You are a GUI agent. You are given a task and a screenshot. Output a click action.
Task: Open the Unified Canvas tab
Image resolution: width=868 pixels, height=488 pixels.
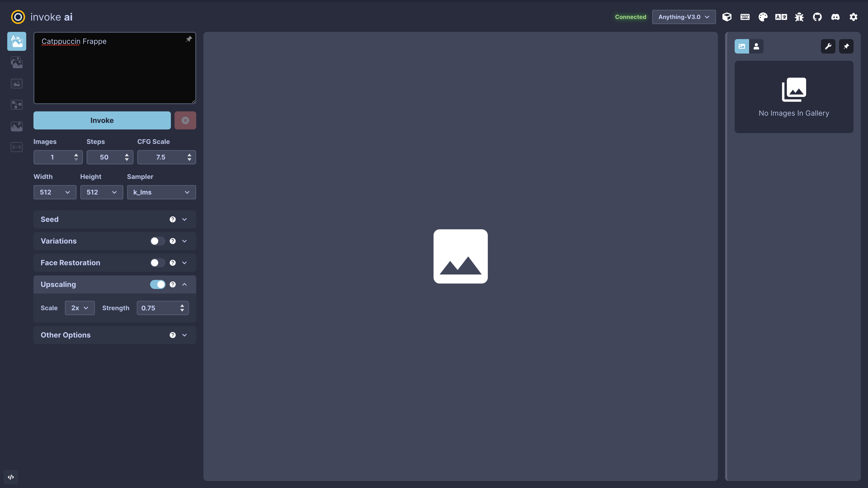pyautogui.click(x=17, y=84)
